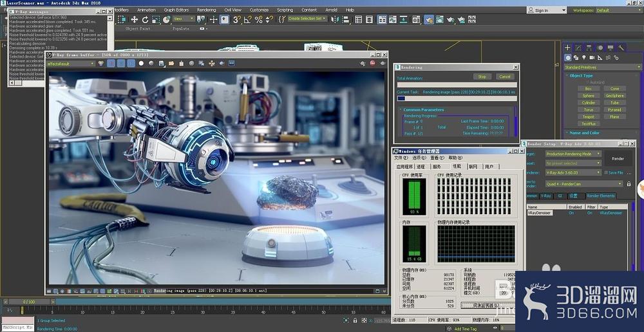Switch to GI tab in Render Setup
The width and height of the screenshot is (644, 332).
tap(559, 196)
